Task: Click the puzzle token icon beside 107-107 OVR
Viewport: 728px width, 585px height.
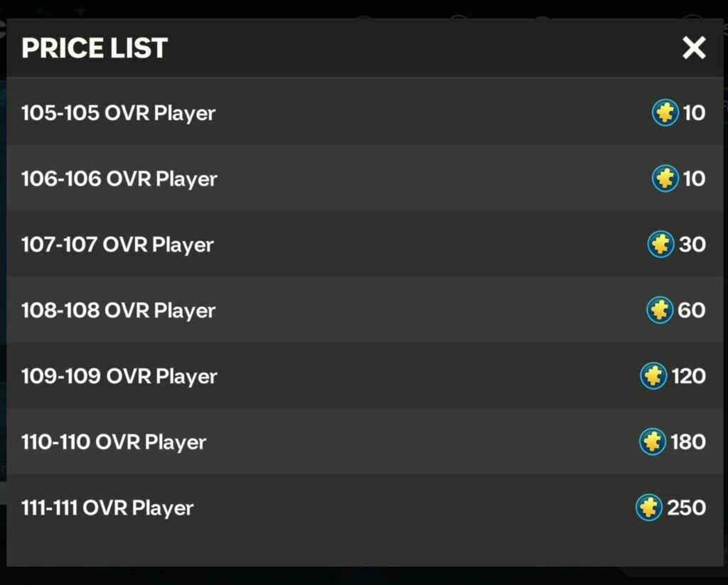Action: (660, 245)
